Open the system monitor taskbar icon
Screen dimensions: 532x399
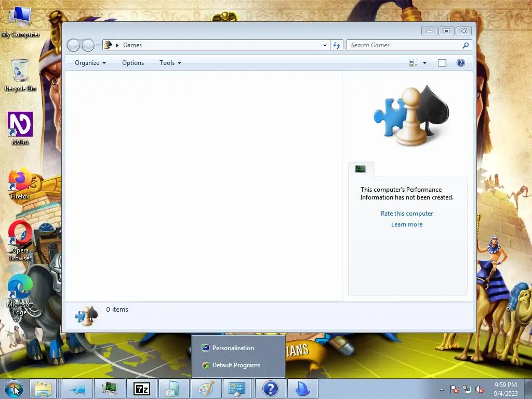tap(110, 389)
